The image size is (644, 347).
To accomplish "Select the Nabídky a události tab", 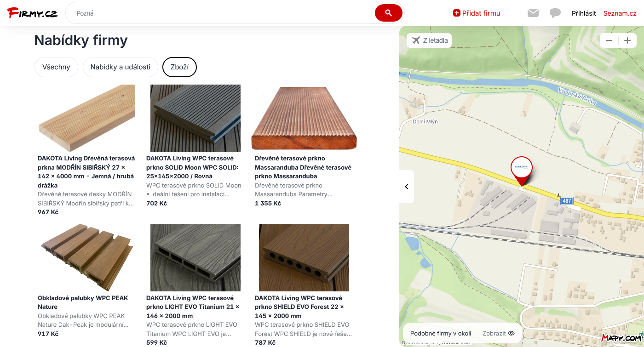I will coord(121,67).
